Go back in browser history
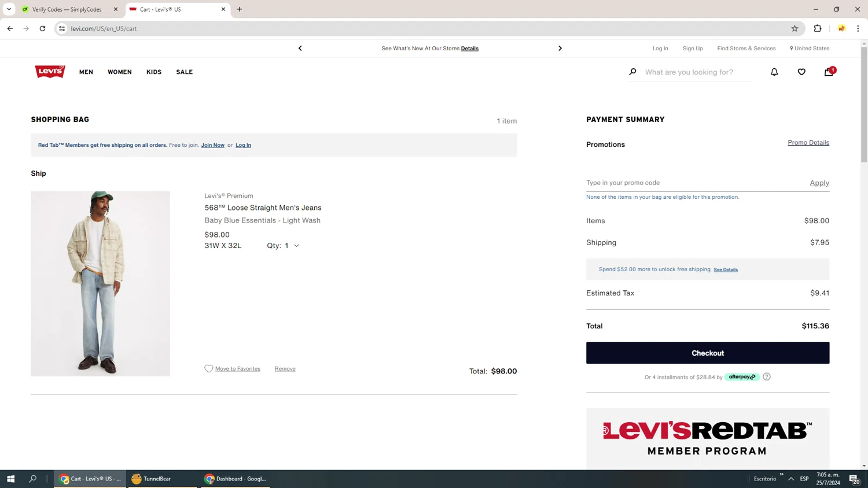This screenshot has height=488, width=868. click(x=10, y=28)
